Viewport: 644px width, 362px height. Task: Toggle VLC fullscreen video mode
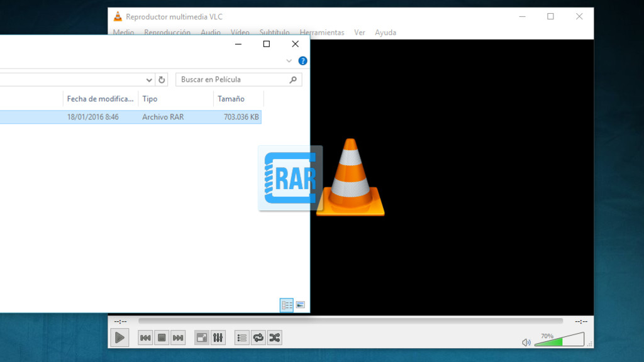(x=201, y=337)
